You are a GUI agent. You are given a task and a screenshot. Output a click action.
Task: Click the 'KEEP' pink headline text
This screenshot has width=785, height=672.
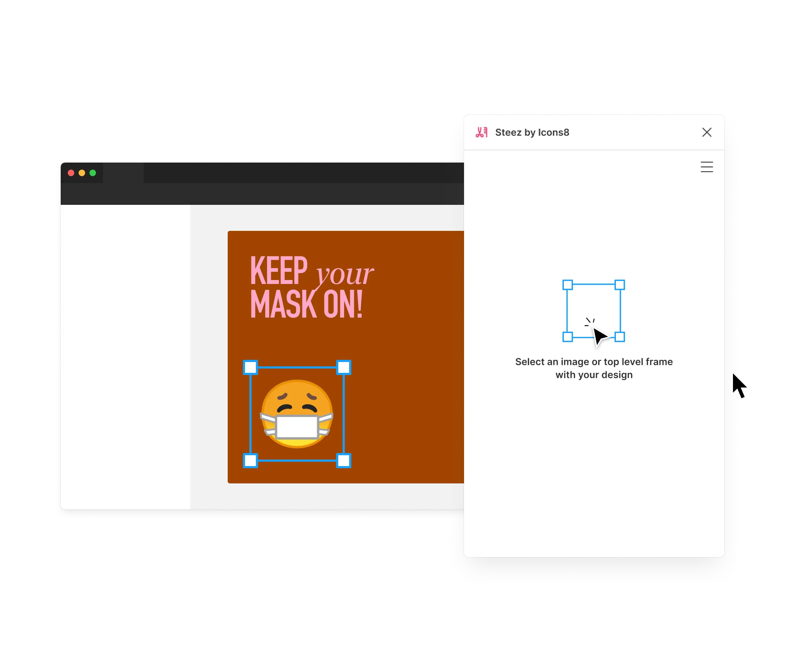click(279, 271)
